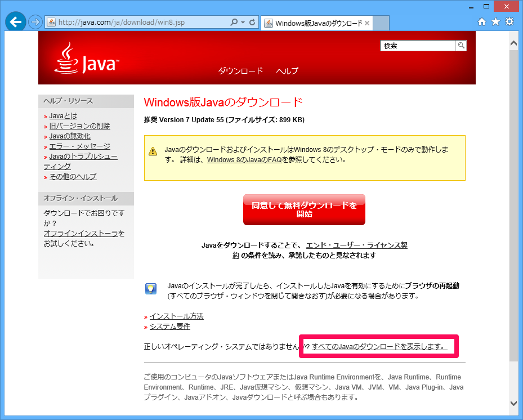This screenshot has width=523, height=420.
Task: Open the Windows 8のJavaのFAQ link
Action: [244, 160]
